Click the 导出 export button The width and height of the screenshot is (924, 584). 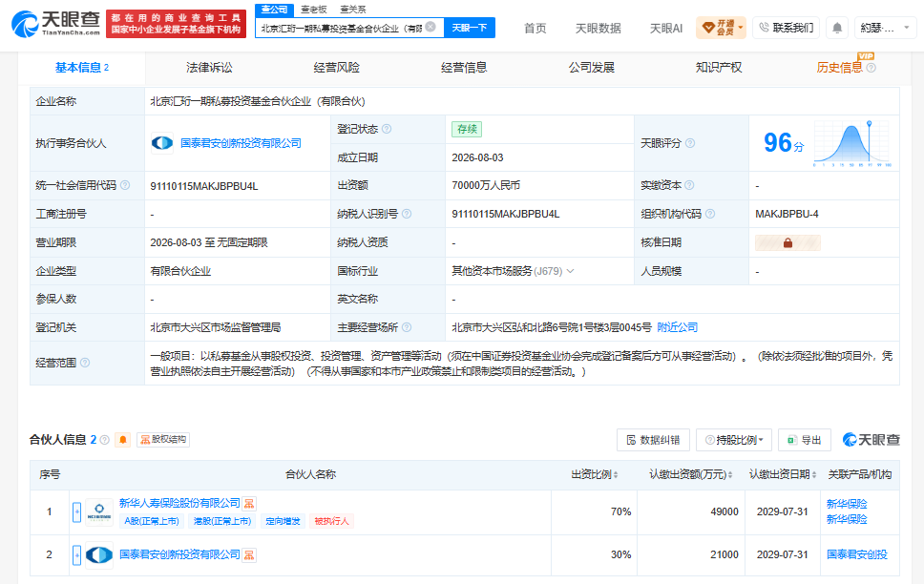[x=805, y=440]
